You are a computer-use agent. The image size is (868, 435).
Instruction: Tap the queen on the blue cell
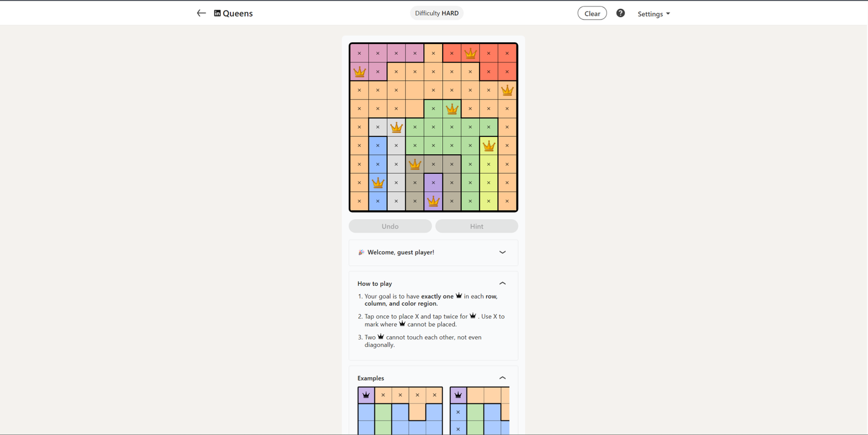(378, 182)
